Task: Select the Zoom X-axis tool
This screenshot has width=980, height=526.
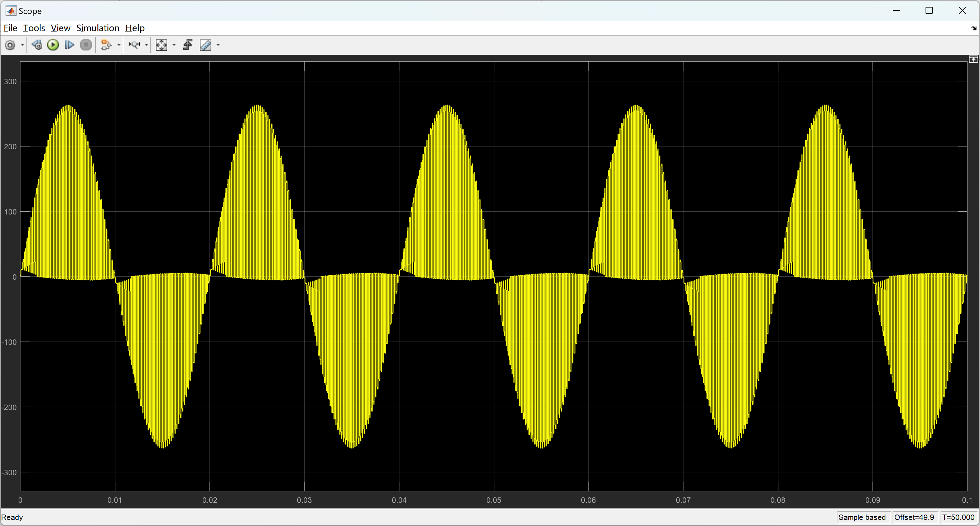Action: (134, 45)
